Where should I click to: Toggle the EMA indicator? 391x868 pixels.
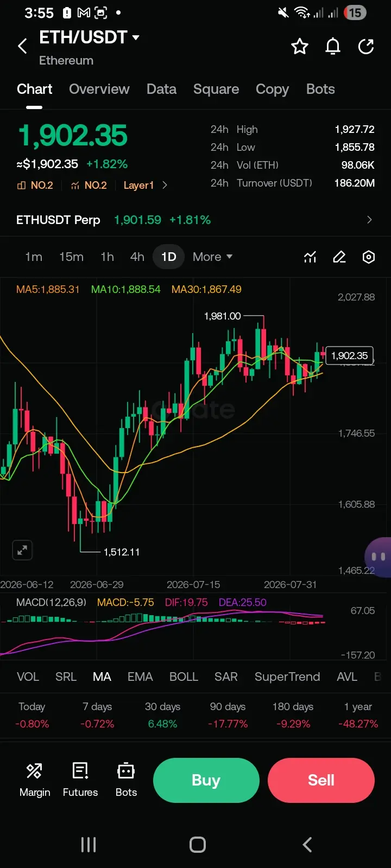pos(140,677)
